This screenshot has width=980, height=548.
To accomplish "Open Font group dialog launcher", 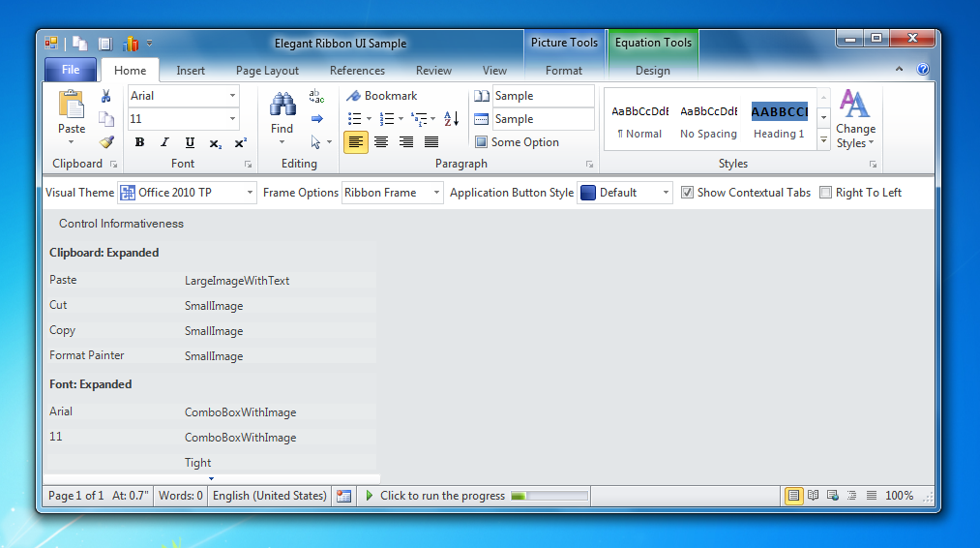I will pos(248,165).
